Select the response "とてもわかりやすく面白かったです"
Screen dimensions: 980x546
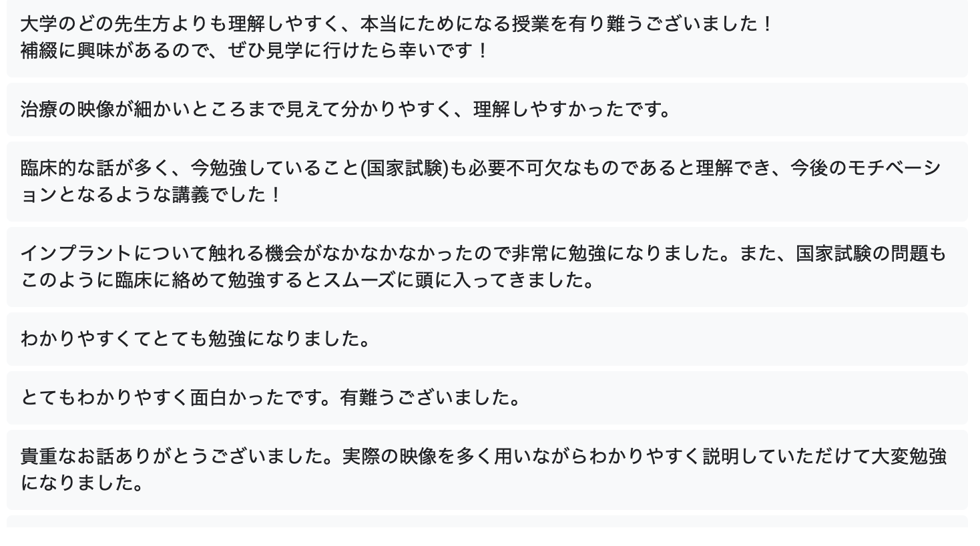tap(487, 398)
